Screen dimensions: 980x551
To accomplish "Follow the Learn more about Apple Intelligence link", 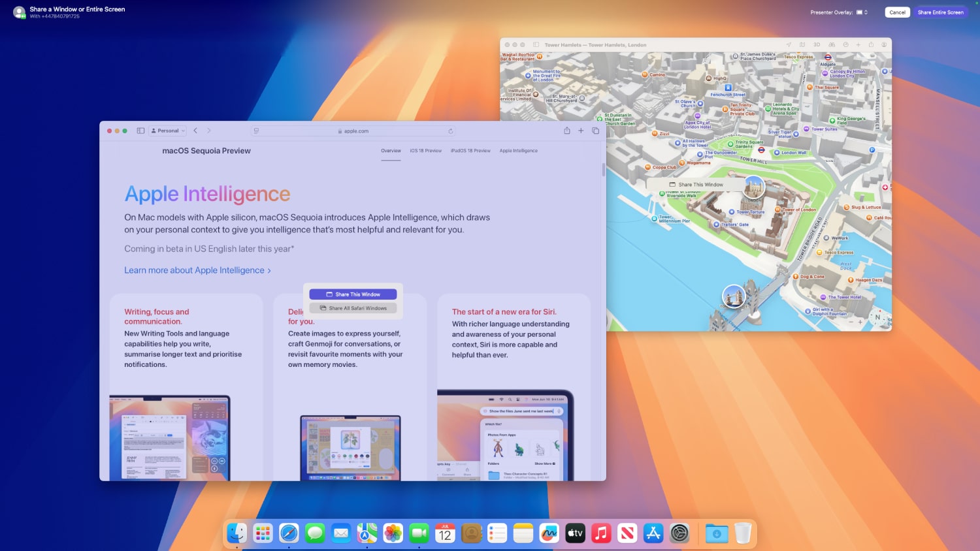I will [197, 270].
